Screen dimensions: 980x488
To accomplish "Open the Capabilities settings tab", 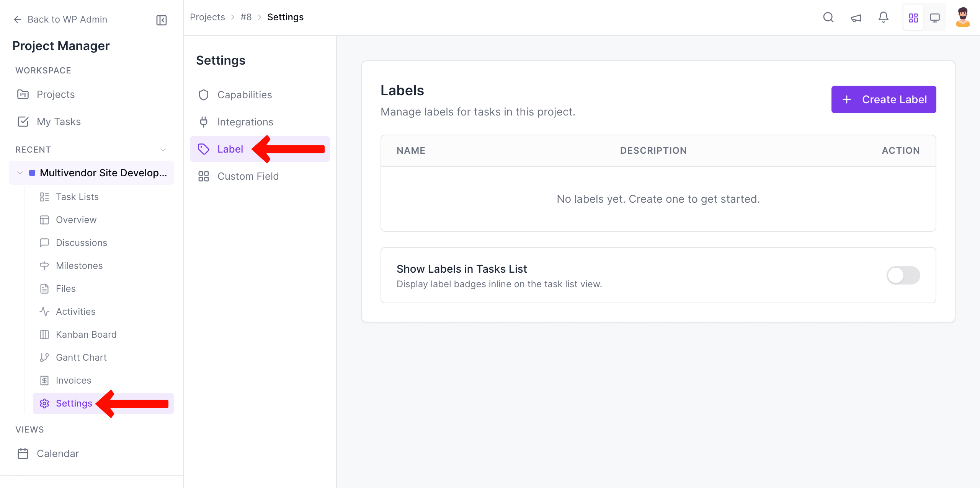I will pyautogui.click(x=245, y=94).
